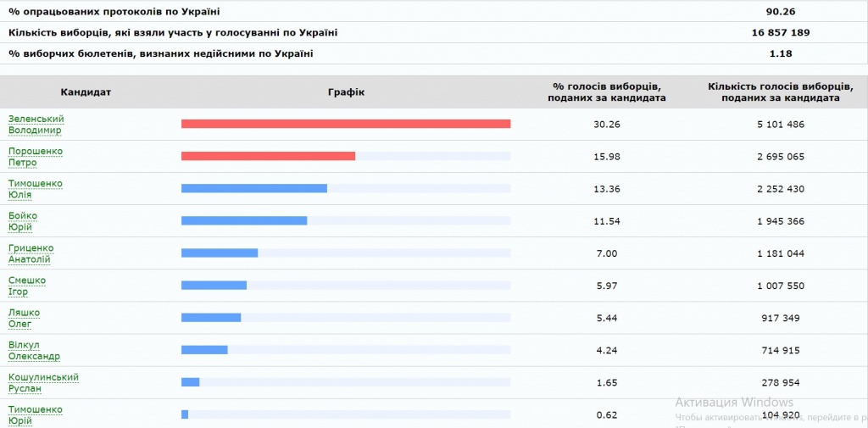Click the Кандидат column header

(86, 92)
